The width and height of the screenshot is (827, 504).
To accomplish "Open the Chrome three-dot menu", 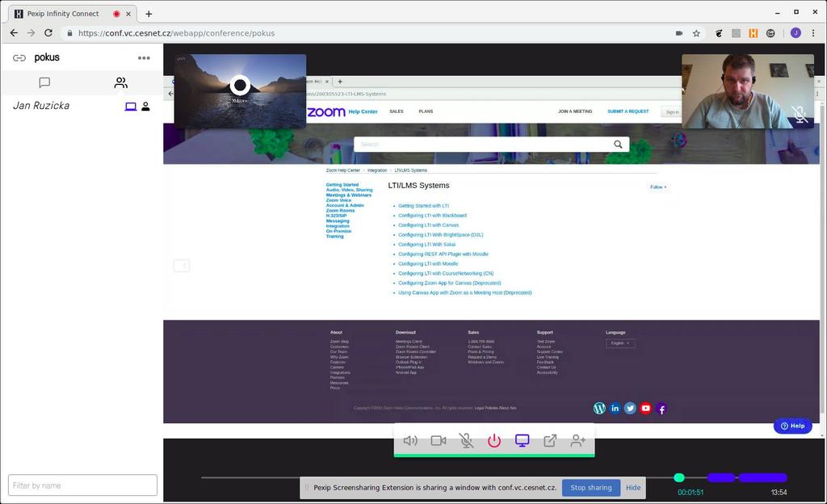I will pos(813,33).
